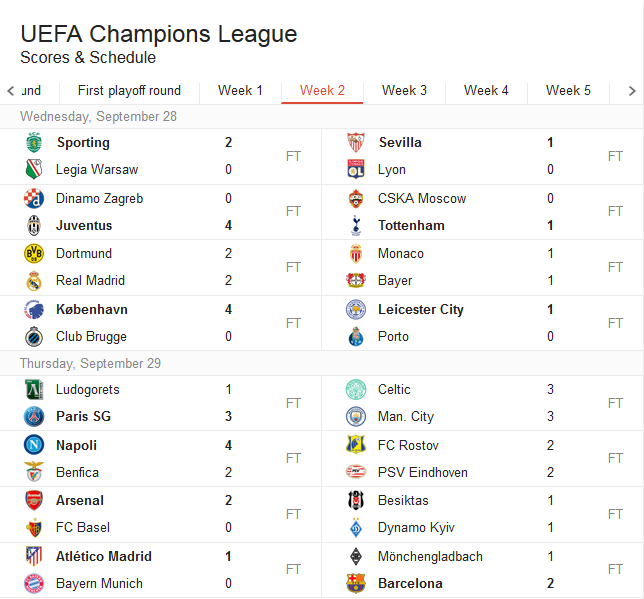This screenshot has height=599, width=644.
Task: Open the Dortmund team link
Action: click(x=84, y=254)
